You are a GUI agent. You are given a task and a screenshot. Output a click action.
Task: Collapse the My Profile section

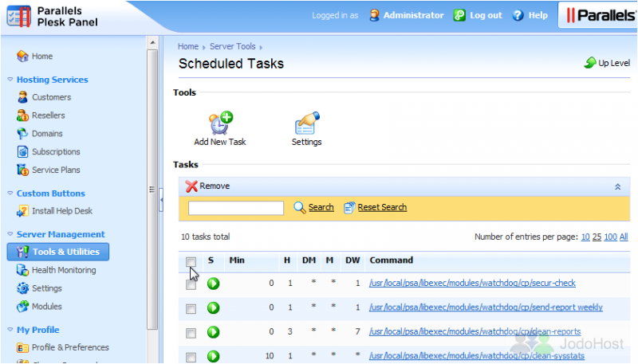(x=10, y=330)
